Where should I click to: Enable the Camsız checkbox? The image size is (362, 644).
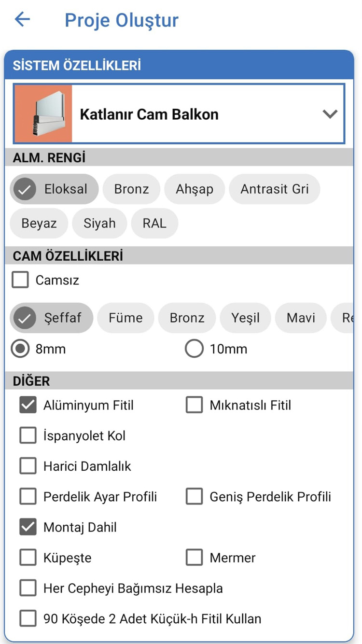(x=20, y=279)
